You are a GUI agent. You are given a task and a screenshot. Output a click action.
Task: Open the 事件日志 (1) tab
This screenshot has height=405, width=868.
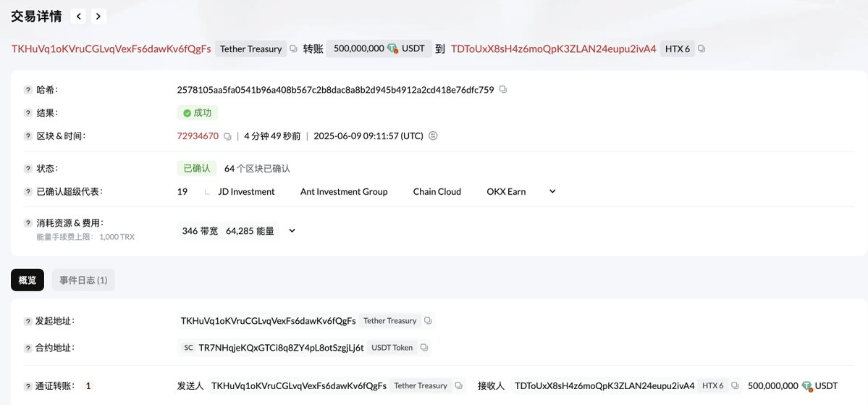(x=83, y=280)
